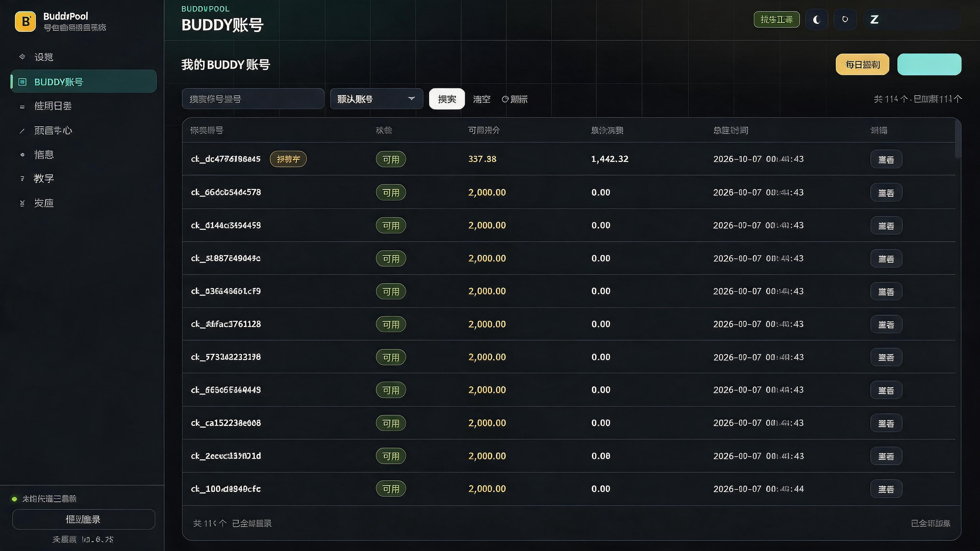980x551 pixels.
Task: Click the refresh icon link in filter bar
Action: point(514,99)
